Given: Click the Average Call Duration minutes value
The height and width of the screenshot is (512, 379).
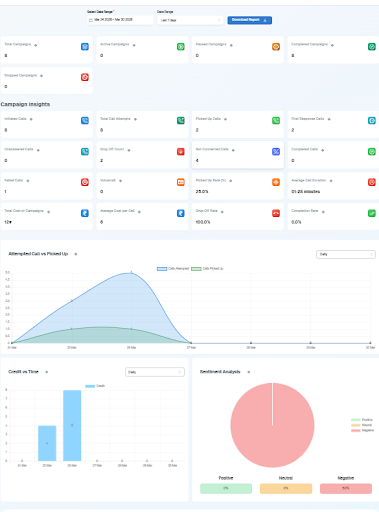Looking at the screenshot, I should tap(306, 192).
